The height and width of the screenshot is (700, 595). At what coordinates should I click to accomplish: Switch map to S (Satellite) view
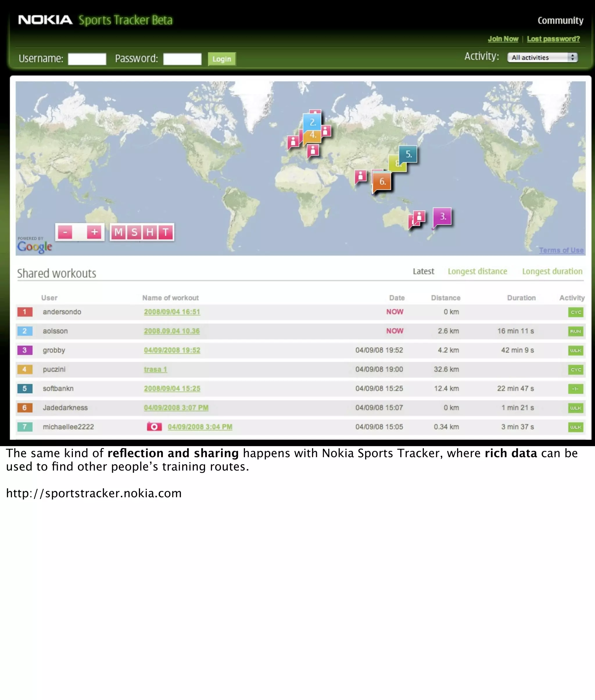click(134, 232)
